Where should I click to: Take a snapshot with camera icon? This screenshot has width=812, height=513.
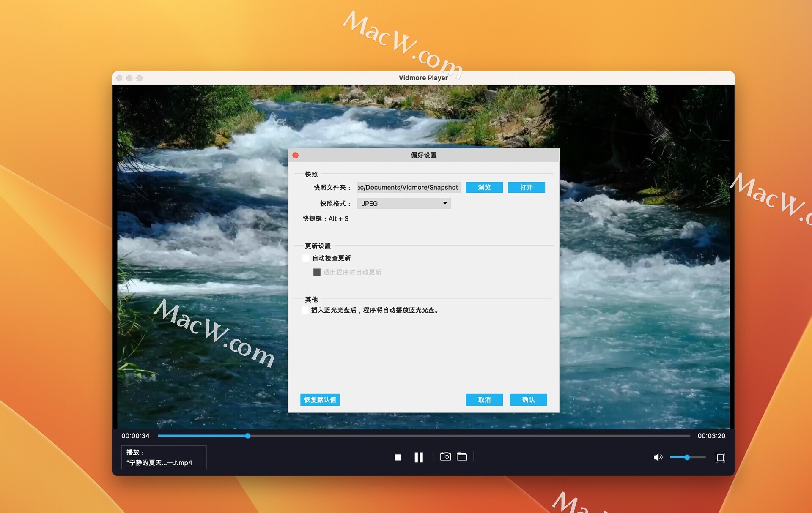[445, 456]
